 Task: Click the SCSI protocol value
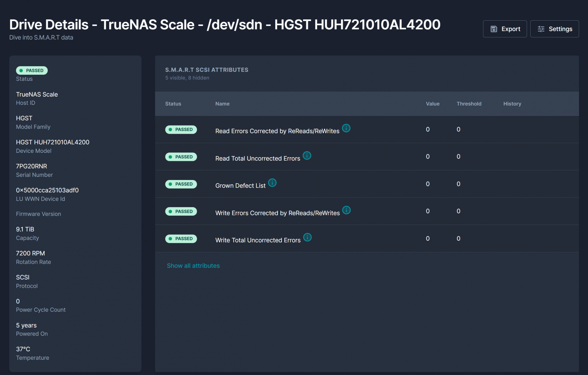tap(22, 277)
